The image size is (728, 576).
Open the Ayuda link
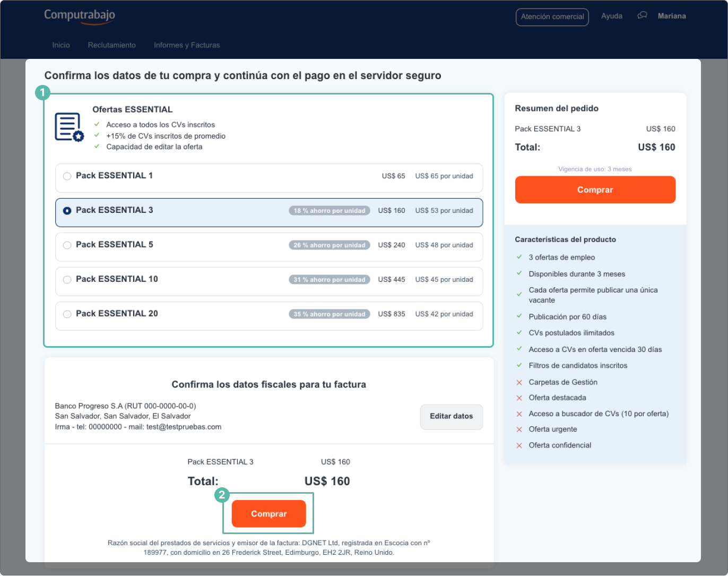[x=612, y=16]
